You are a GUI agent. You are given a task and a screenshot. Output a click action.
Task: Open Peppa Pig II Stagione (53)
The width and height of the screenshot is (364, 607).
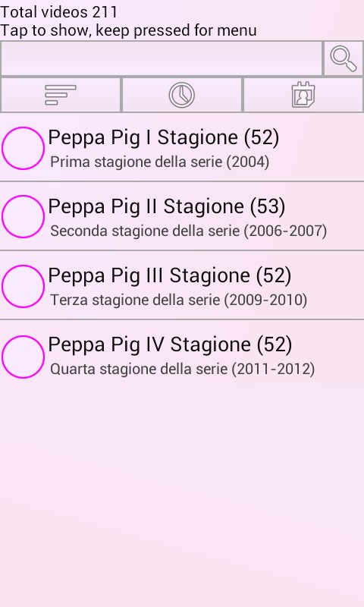click(166, 206)
